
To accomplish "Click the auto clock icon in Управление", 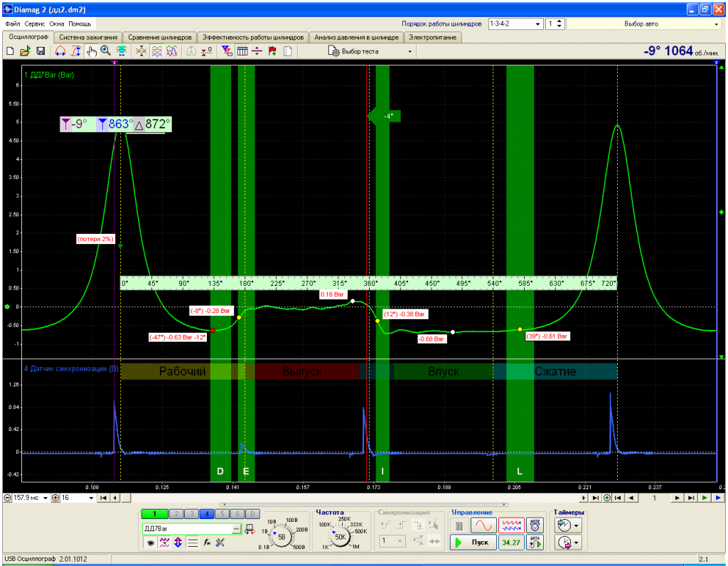I will (x=535, y=526).
